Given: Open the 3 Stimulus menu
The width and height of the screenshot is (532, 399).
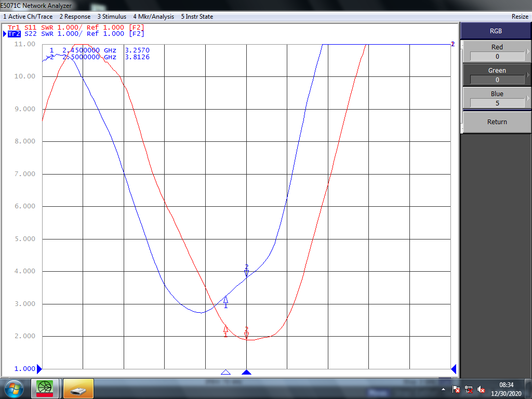Looking at the screenshot, I should click(112, 16).
